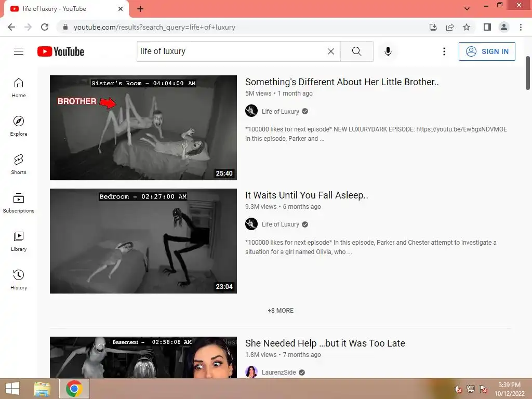Open the network tray icon
The width and height of the screenshot is (532, 399).
pos(470,389)
